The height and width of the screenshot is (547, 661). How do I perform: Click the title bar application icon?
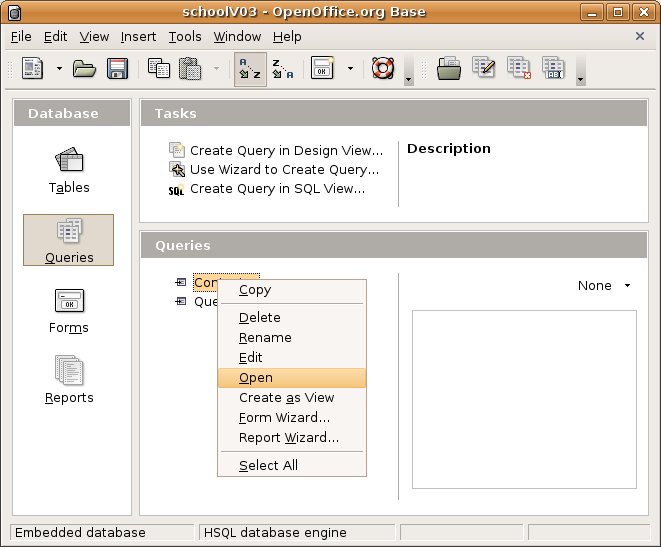14,13
